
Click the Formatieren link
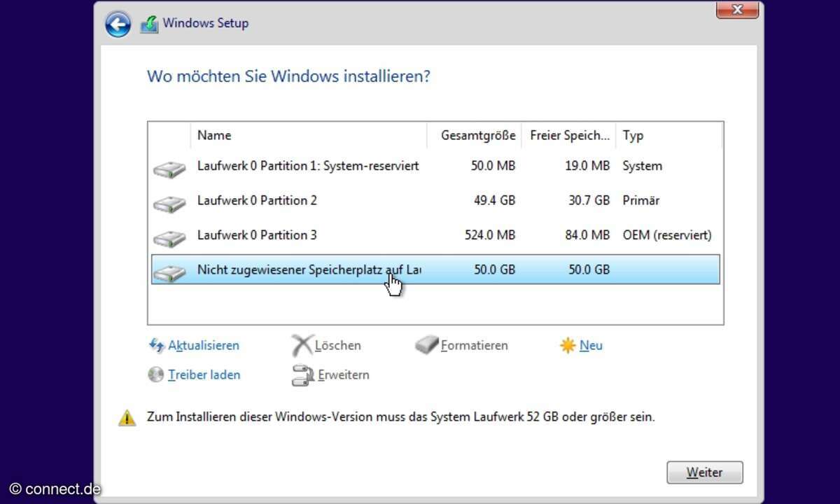[475, 345]
